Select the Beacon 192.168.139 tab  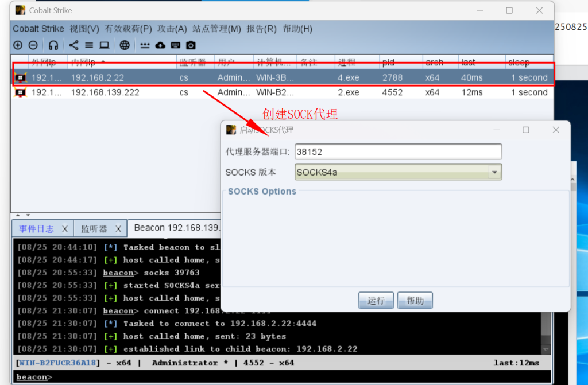pyautogui.click(x=176, y=228)
